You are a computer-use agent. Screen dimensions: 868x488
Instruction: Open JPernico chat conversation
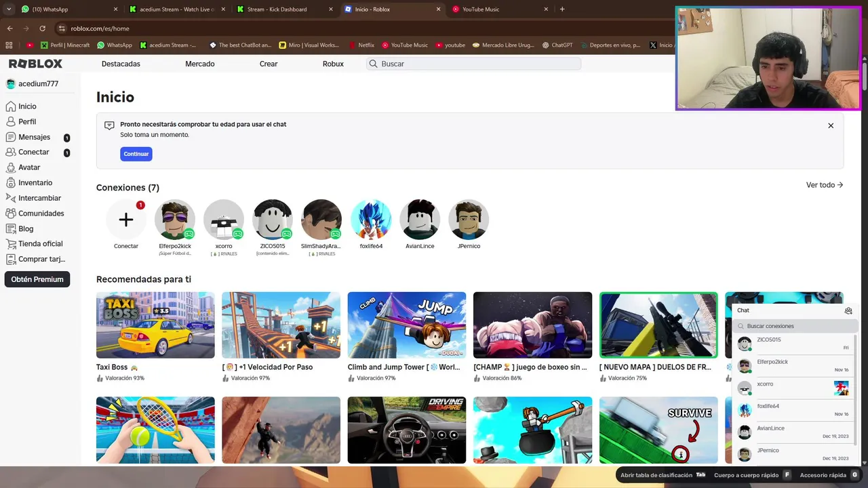pyautogui.click(x=793, y=454)
